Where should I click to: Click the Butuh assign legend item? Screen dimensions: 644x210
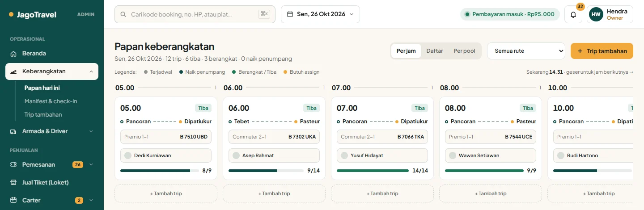pos(301,72)
